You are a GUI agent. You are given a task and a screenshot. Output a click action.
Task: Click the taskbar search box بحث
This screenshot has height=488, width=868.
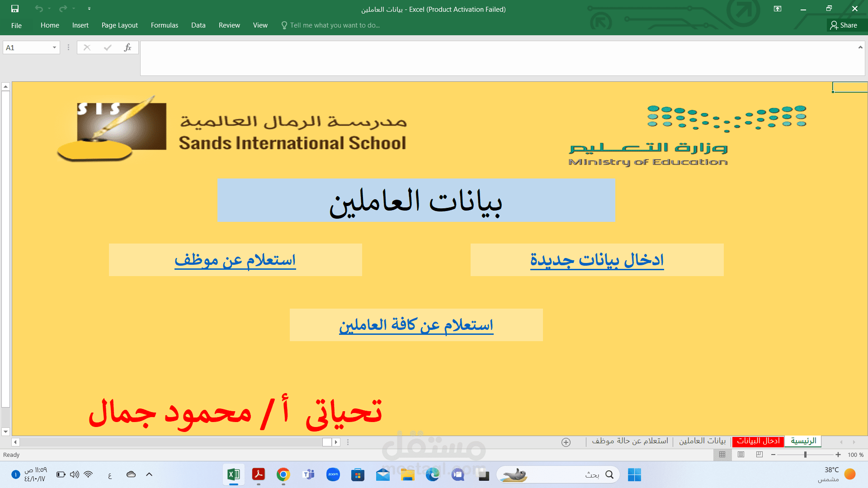pyautogui.click(x=558, y=474)
